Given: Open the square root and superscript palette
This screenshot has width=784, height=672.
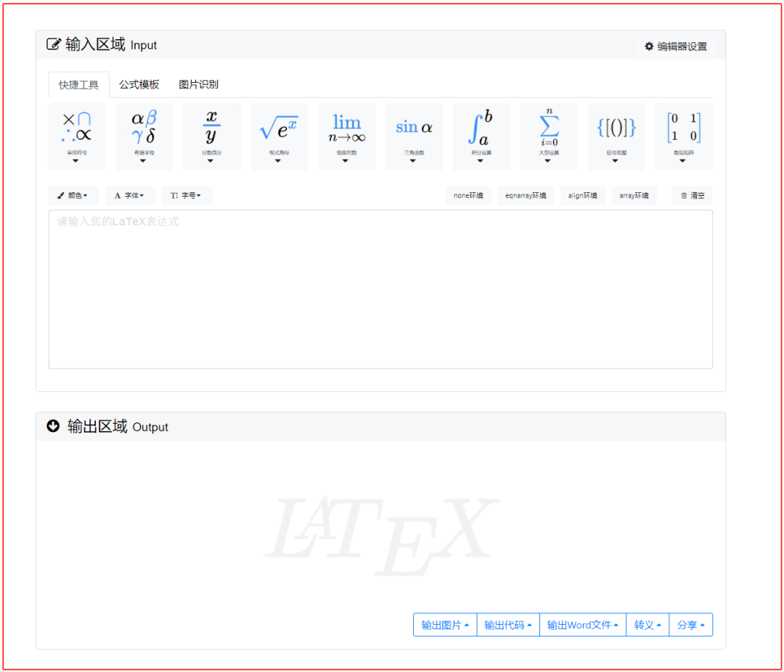Looking at the screenshot, I should [x=279, y=136].
